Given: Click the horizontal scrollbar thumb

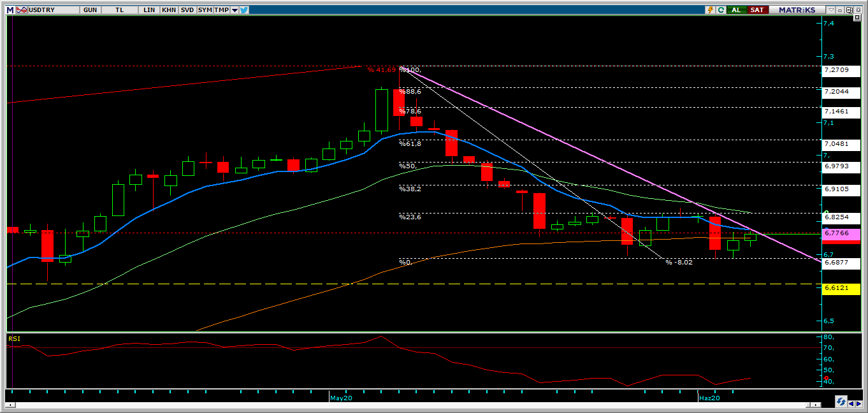Looking at the screenshot, I should (x=809, y=404).
